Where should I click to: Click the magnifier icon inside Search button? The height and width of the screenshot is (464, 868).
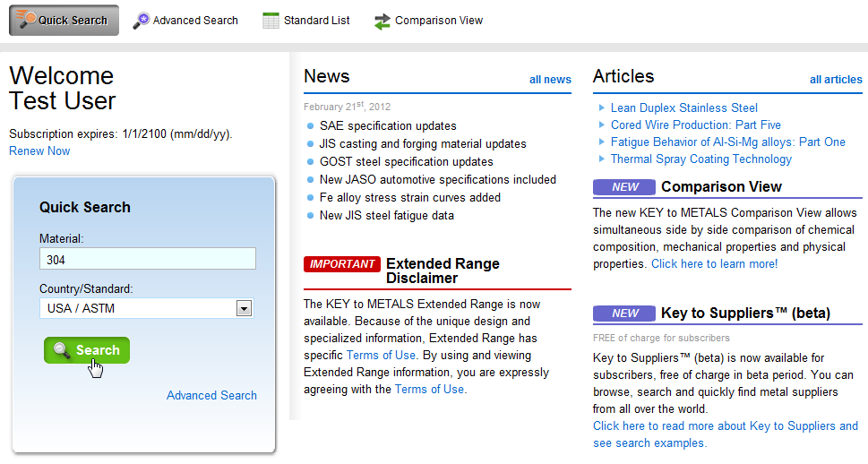[62, 350]
